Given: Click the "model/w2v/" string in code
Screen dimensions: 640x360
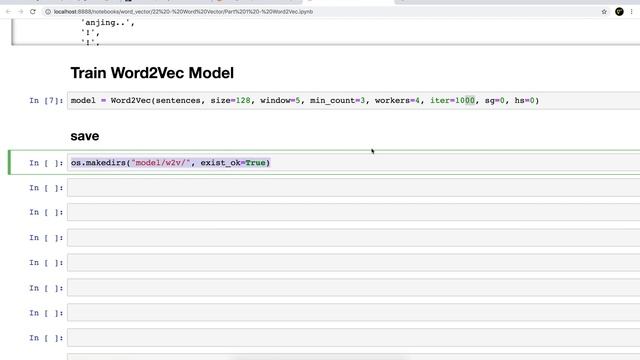Looking at the screenshot, I should point(161,162).
